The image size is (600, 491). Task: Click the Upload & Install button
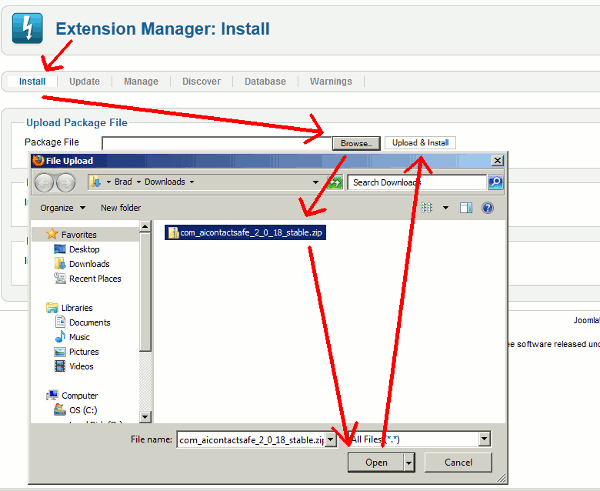click(420, 143)
